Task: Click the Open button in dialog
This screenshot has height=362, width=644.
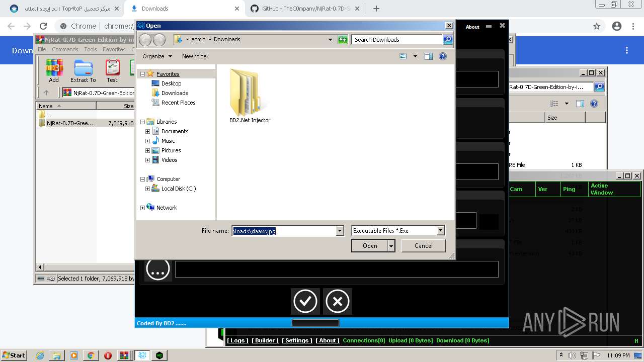Action: pos(370,246)
